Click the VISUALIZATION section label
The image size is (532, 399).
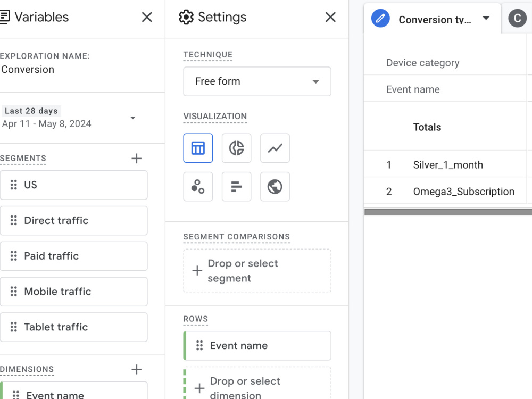point(215,117)
